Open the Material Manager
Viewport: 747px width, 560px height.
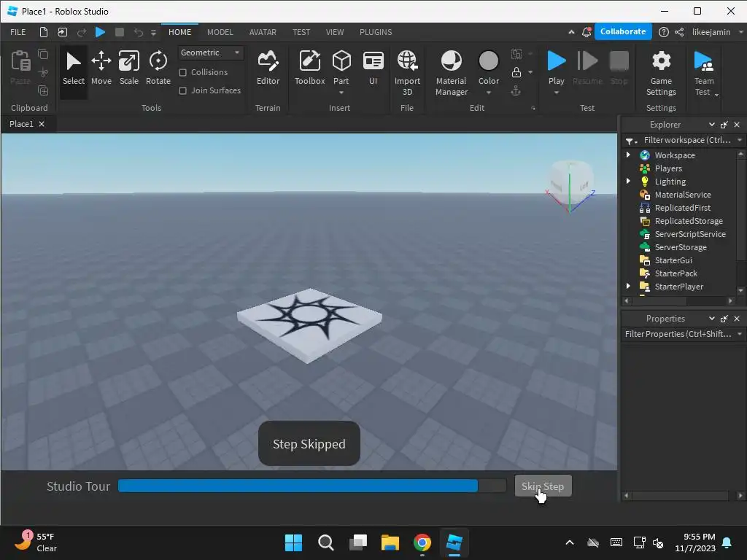click(451, 73)
